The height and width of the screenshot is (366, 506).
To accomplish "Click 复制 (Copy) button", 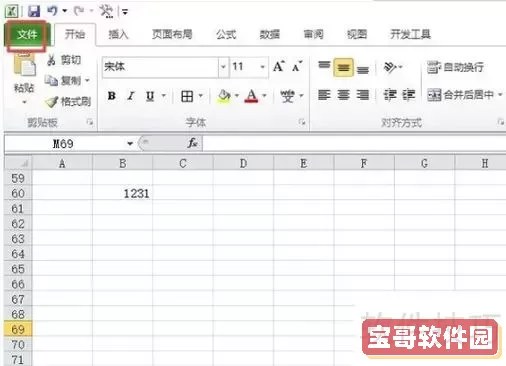I will tap(63, 80).
